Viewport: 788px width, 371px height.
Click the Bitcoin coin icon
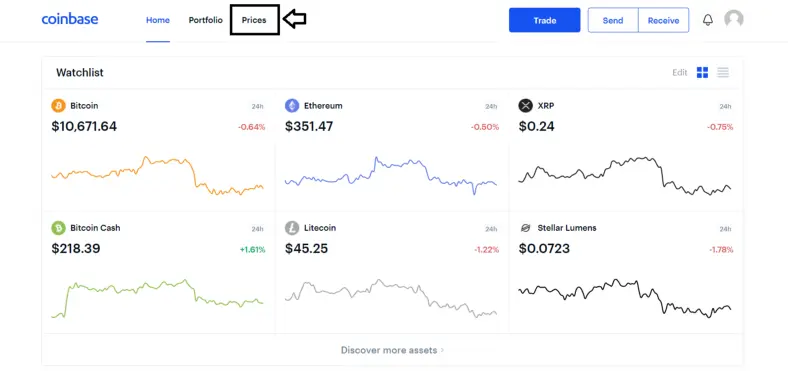tap(58, 106)
